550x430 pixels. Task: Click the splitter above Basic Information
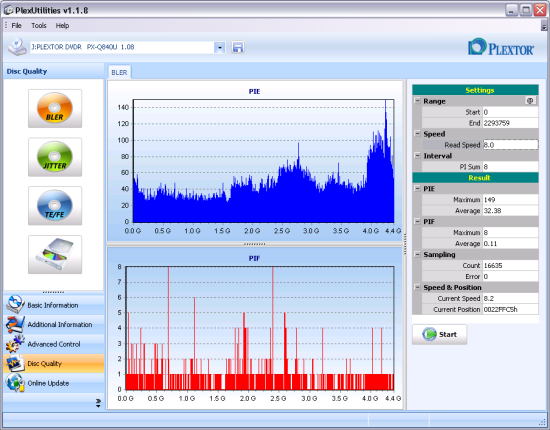point(54,292)
